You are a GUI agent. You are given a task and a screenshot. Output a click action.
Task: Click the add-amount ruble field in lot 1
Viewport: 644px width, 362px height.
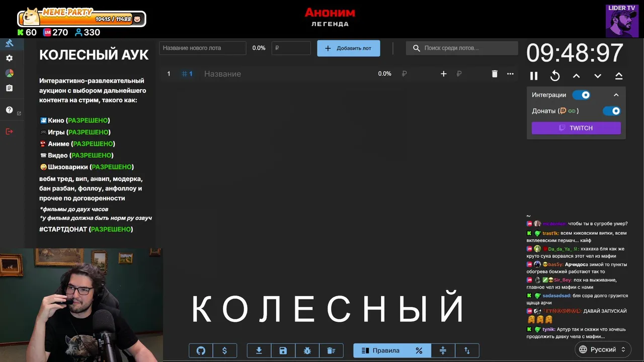tap(470, 74)
